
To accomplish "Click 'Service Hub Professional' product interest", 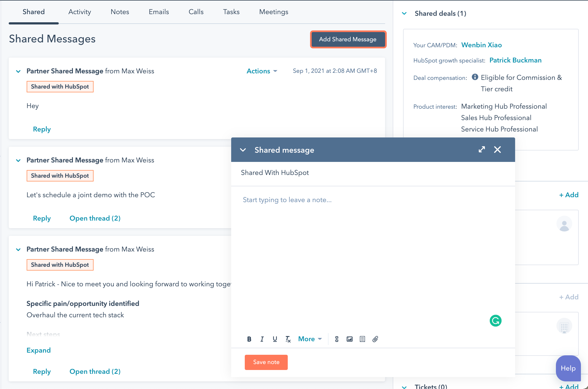I will (x=500, y=129).
